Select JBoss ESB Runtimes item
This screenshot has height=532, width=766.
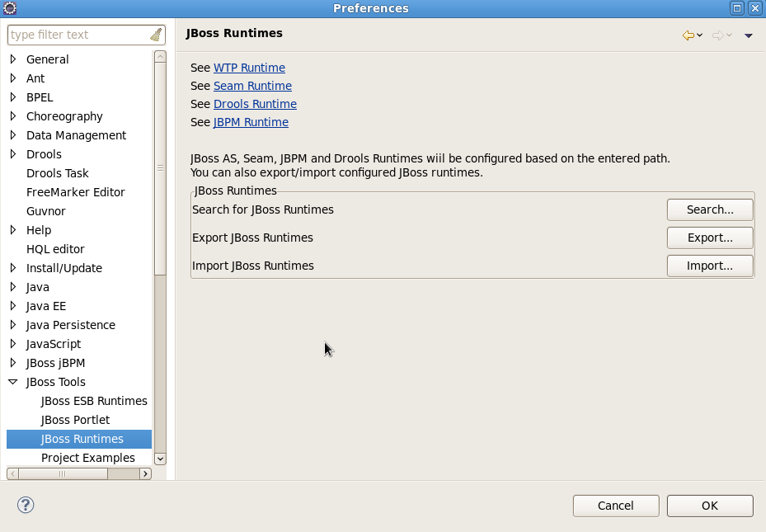point(94,401)
